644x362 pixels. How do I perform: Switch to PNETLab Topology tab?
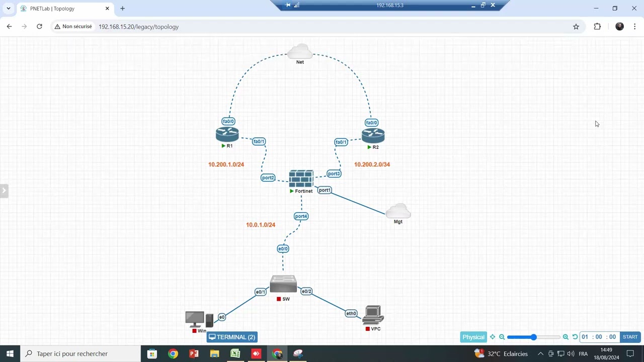point(64,9)
